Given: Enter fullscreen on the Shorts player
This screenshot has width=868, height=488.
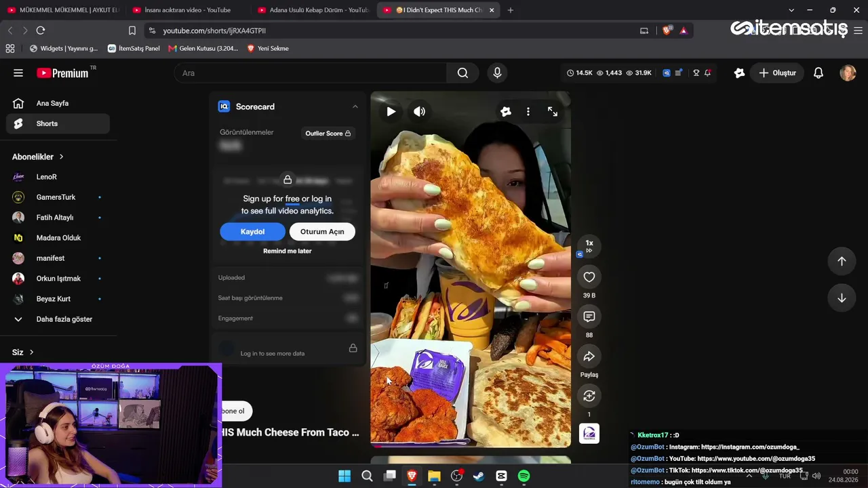Looking at the screenshot, I should (553, 112).
